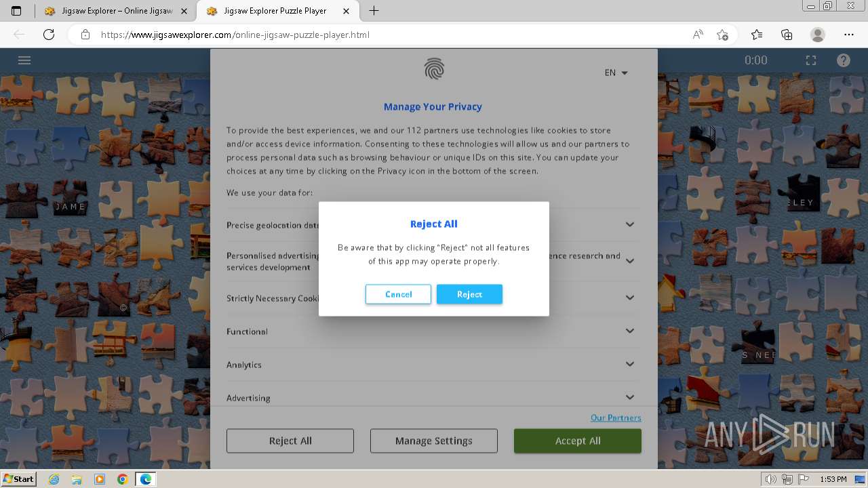868x488 pixels.
Task: Toggle puzzle fullscreen mode icon
Action: pos(811,60)
